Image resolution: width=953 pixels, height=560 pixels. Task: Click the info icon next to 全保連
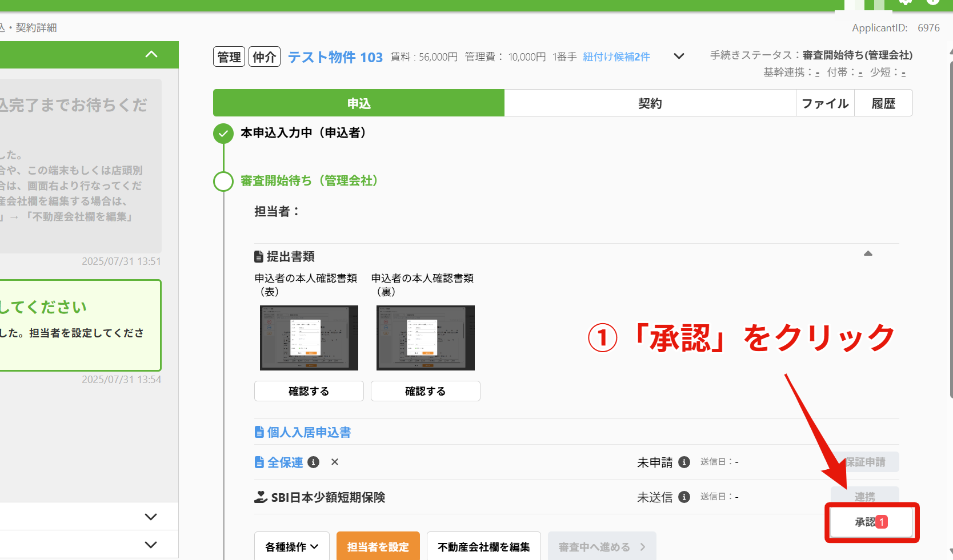tap(313, 462)
